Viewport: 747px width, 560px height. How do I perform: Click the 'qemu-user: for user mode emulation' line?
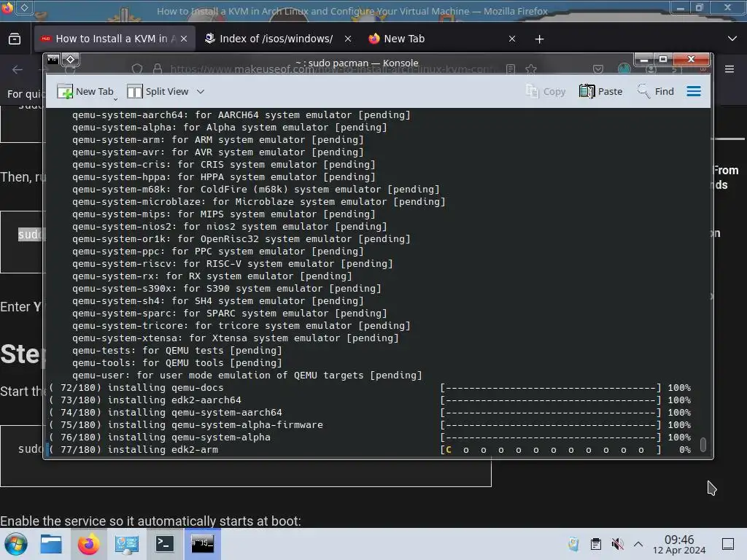(247, 375)
